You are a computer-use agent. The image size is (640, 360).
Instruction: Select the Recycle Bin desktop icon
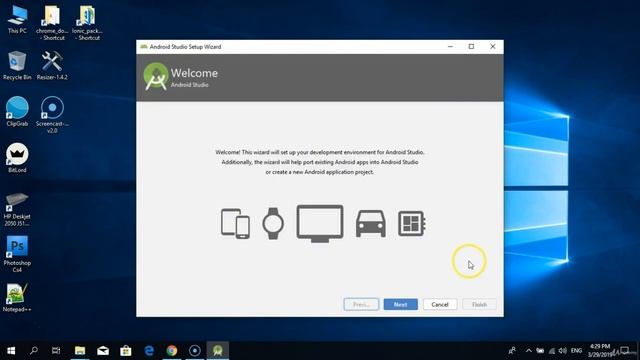click(17, 65)
